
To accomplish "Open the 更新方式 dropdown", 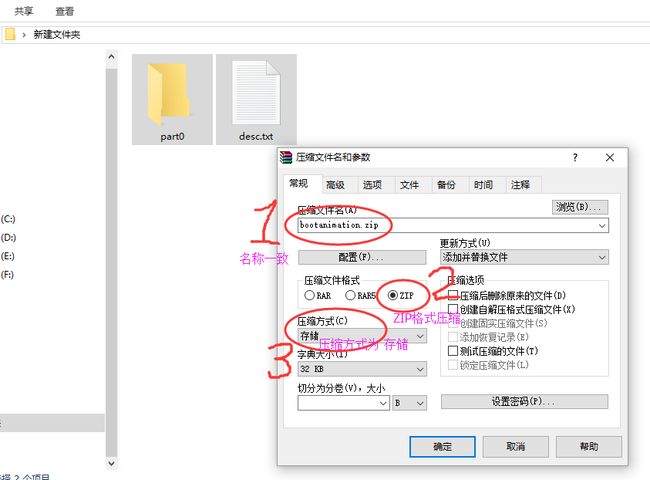I will coord(524,257).
